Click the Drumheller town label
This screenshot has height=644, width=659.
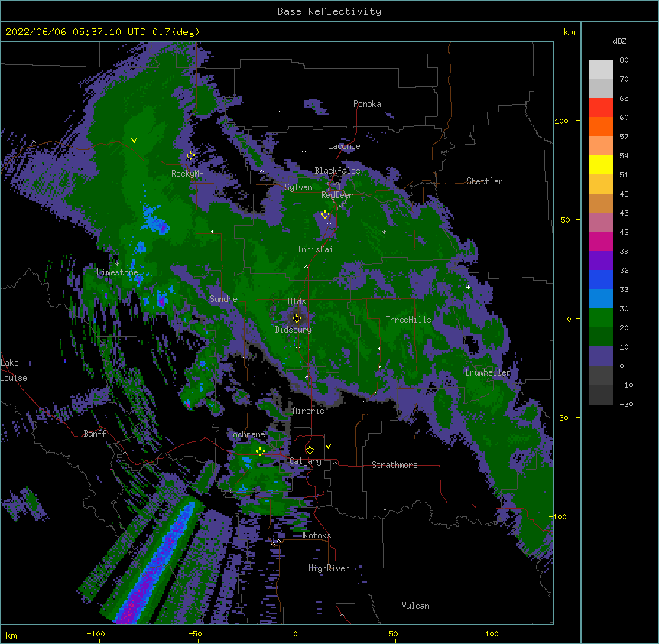click(488, 372)
